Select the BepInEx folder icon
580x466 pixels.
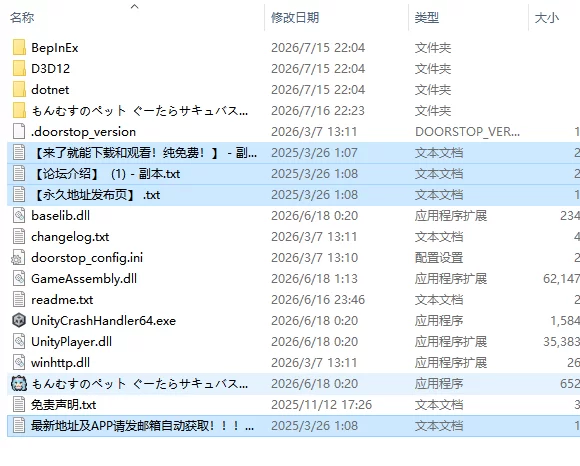pos(19,48)
